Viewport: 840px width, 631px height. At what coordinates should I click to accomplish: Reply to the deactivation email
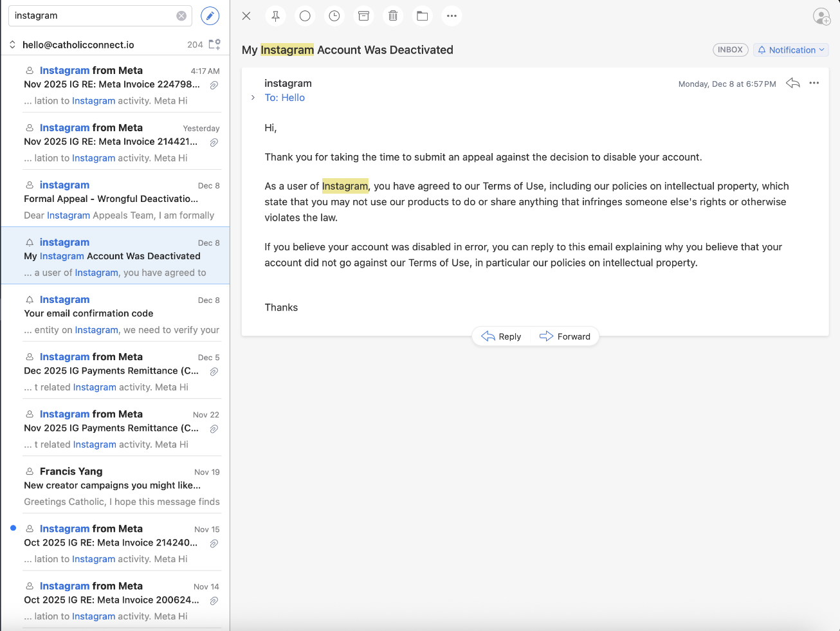pos(502,336)
